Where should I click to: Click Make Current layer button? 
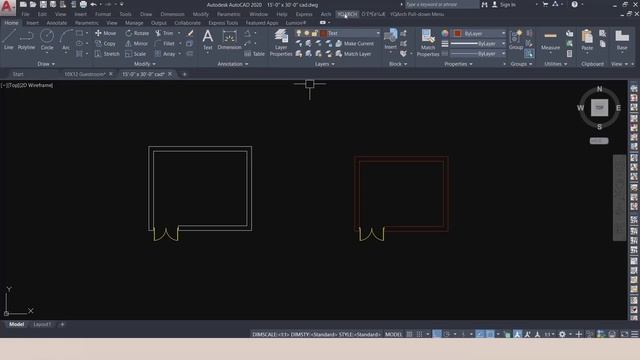pos(355,43)
